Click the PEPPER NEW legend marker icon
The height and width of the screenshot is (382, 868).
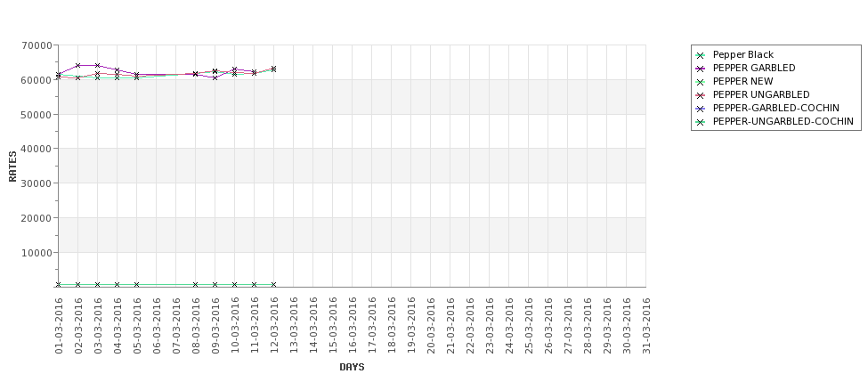coord(701,82)
